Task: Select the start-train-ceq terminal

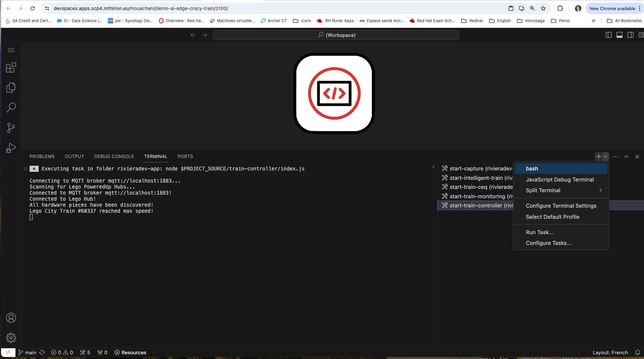Action: point(477,187)
